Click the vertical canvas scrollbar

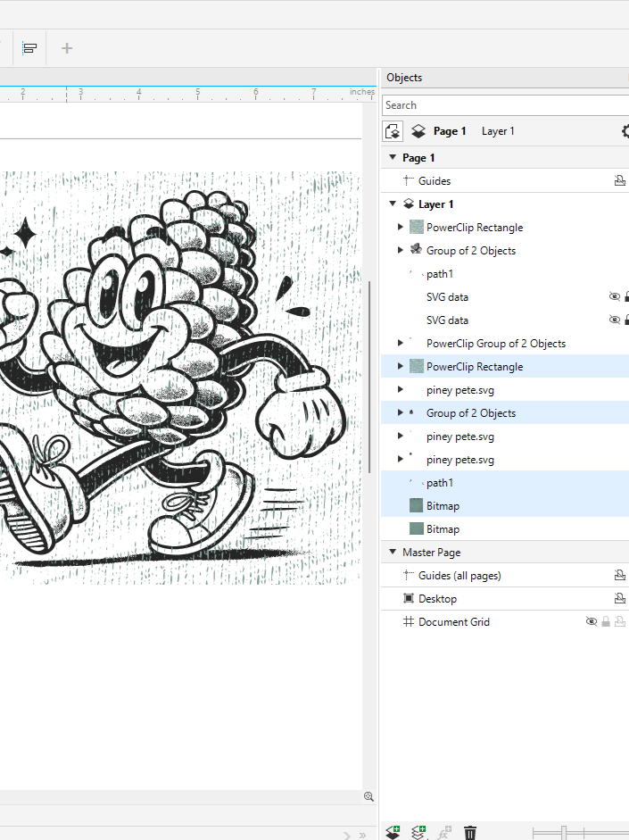pos(368,377)
